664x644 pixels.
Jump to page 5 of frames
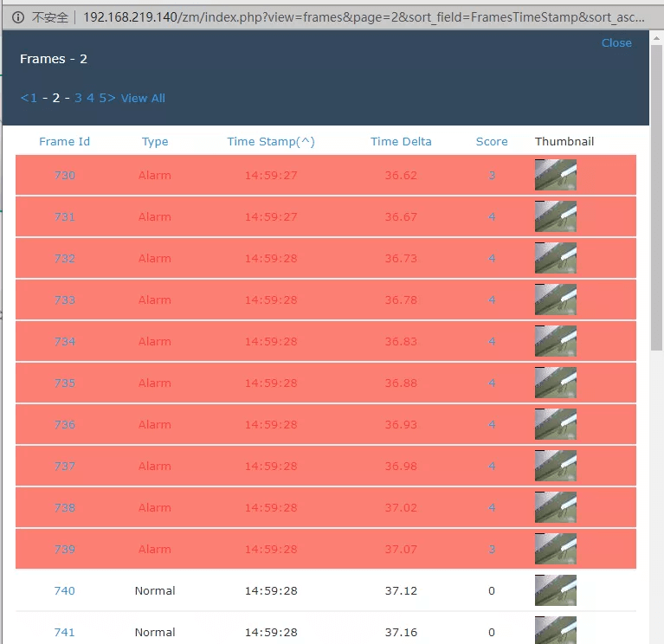(102, 98)
